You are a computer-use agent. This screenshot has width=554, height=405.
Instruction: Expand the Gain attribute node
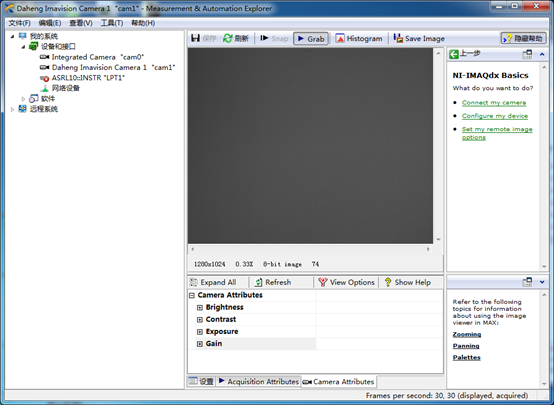pyautogui.click(x=200, y=344)
